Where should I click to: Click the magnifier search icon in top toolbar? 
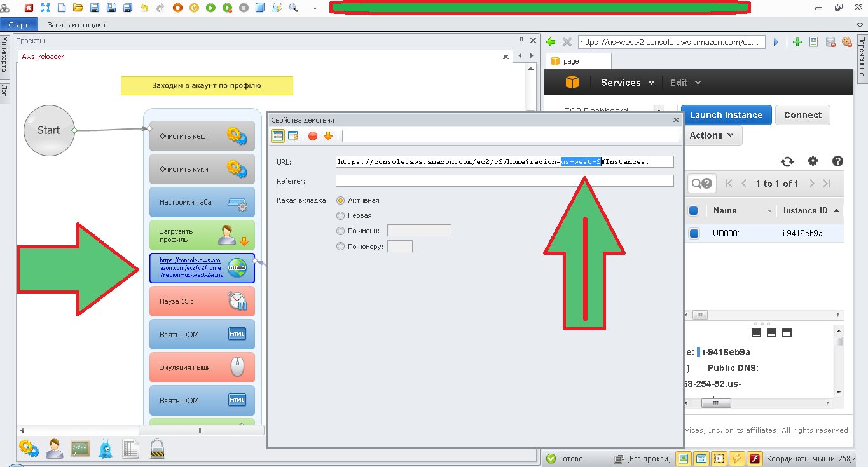tap(293, 8)
